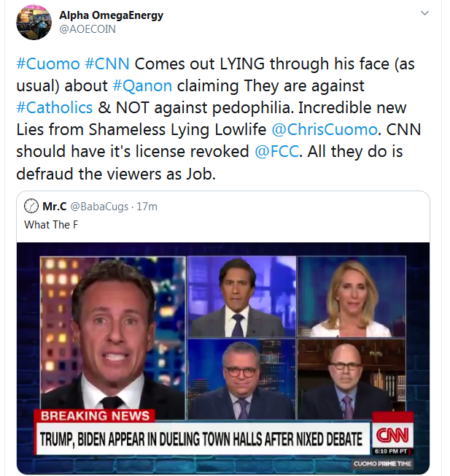Click the BREAKING NEWS banner in the video

coord(95,415)
